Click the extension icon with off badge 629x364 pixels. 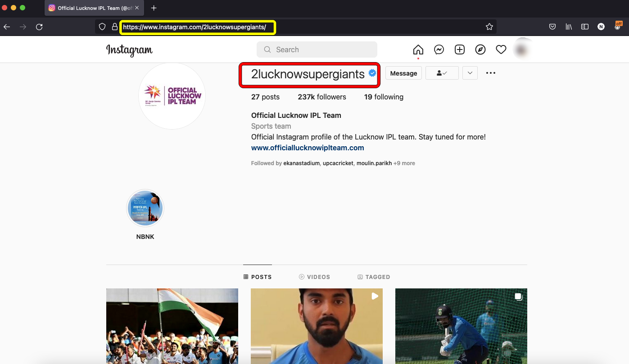click(x=619, y=26)
